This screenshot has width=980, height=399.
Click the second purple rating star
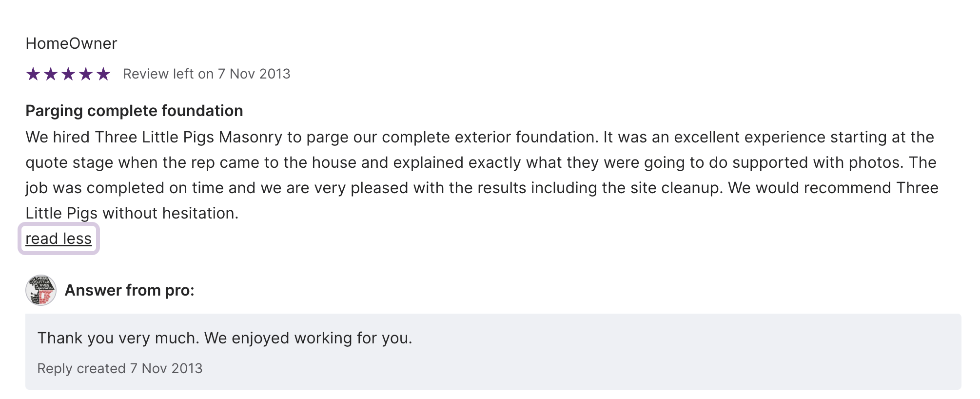[51, 74]
